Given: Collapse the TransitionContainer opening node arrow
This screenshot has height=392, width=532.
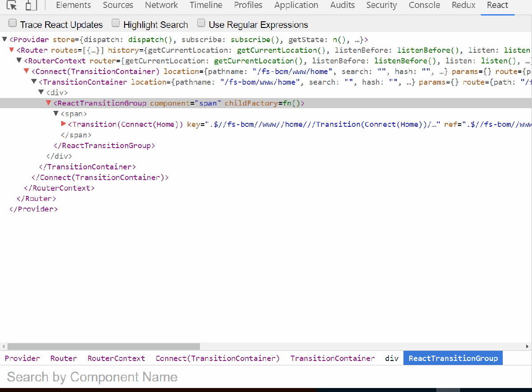Looking at the screenshot, I should [x=34, y=82].
